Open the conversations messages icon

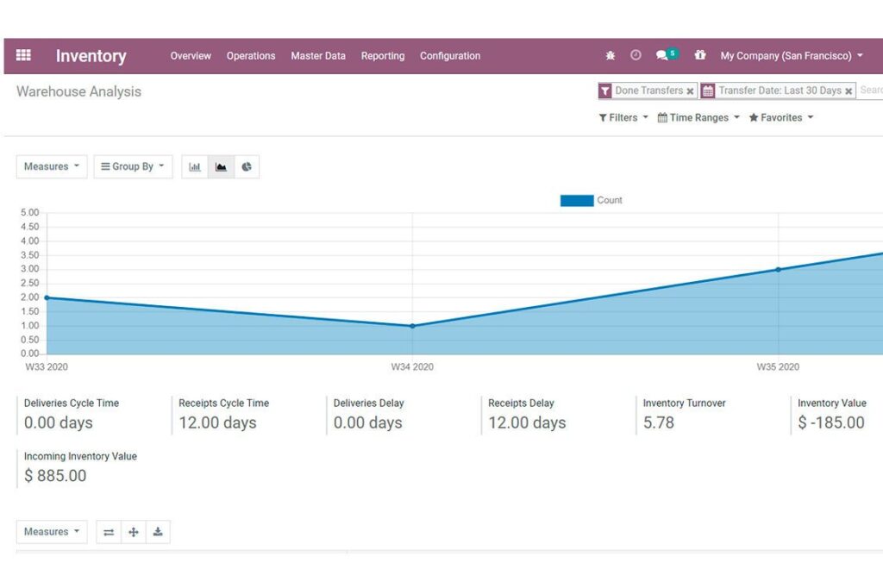tap(662, 56)
